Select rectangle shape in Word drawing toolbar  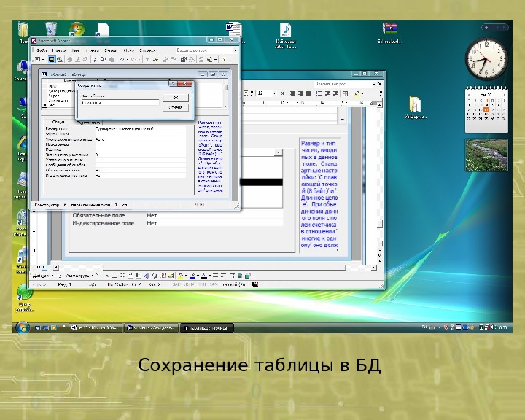click(114, 276)
